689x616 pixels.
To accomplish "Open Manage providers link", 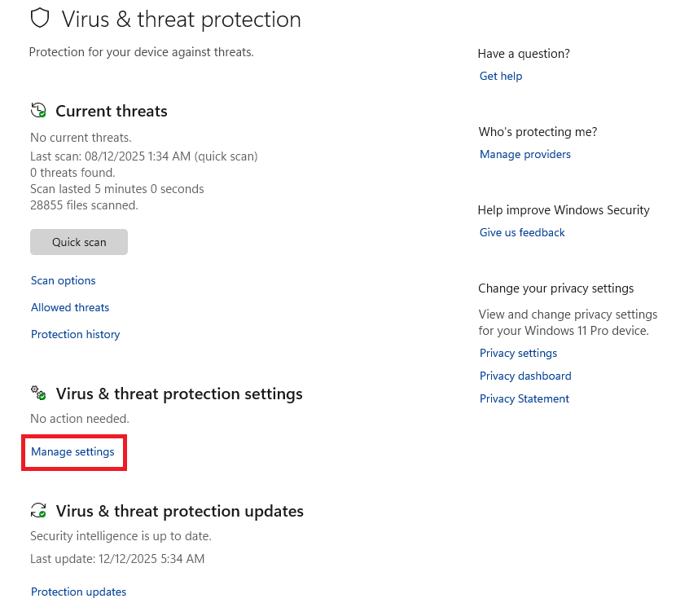I will [x=525, y=154].
